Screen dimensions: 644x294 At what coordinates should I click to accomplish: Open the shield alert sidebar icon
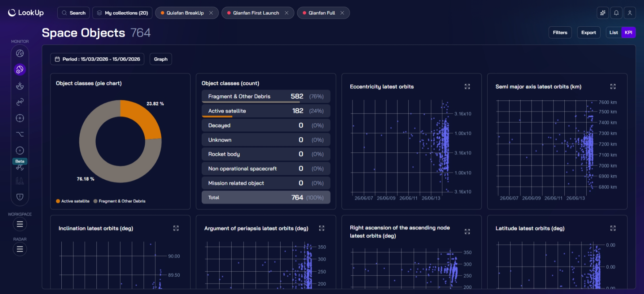tap(20, 197)
